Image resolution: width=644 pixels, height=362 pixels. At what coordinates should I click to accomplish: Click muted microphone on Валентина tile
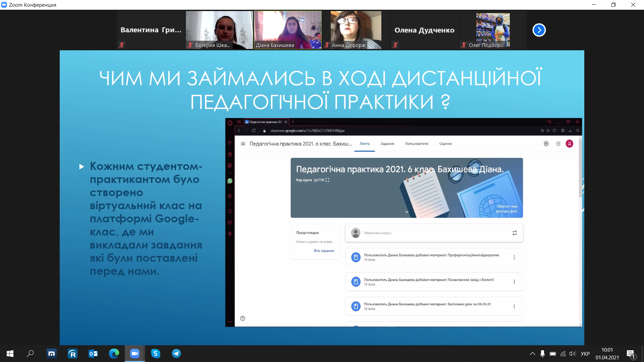tap(122, 45)
